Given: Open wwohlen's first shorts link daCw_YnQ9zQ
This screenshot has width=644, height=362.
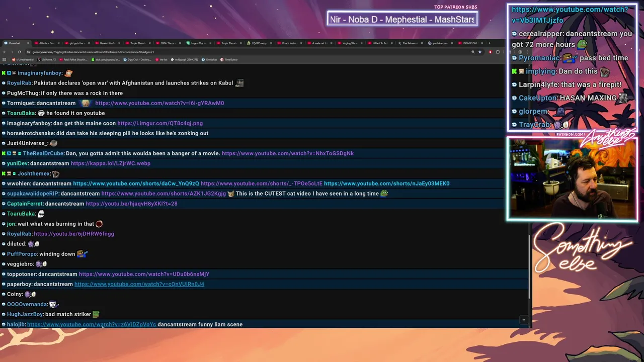Looking at the screenshot, I should point(136,184).
